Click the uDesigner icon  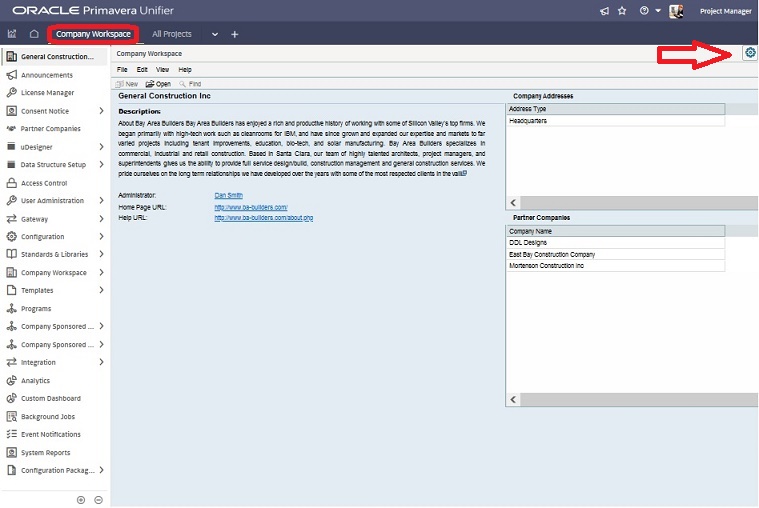coord(11,146)
